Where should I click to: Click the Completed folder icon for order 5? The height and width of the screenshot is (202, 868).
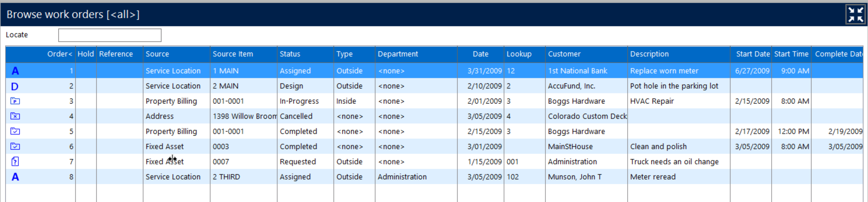tap(15, 131)
